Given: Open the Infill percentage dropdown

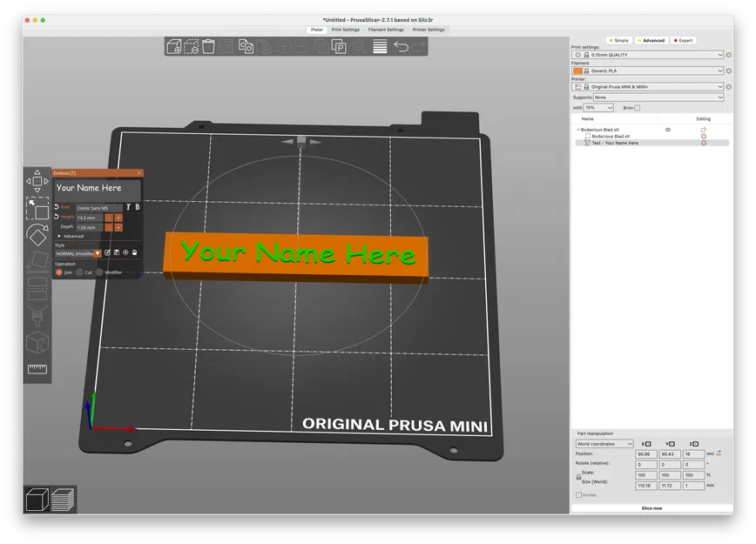Looking at the screenshot, I should (x=598, y=108).
